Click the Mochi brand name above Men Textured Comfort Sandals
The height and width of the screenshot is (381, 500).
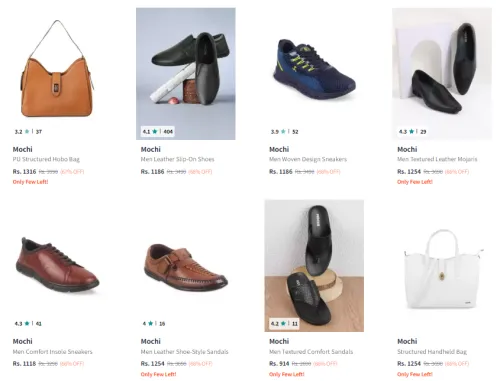(279, 341)
